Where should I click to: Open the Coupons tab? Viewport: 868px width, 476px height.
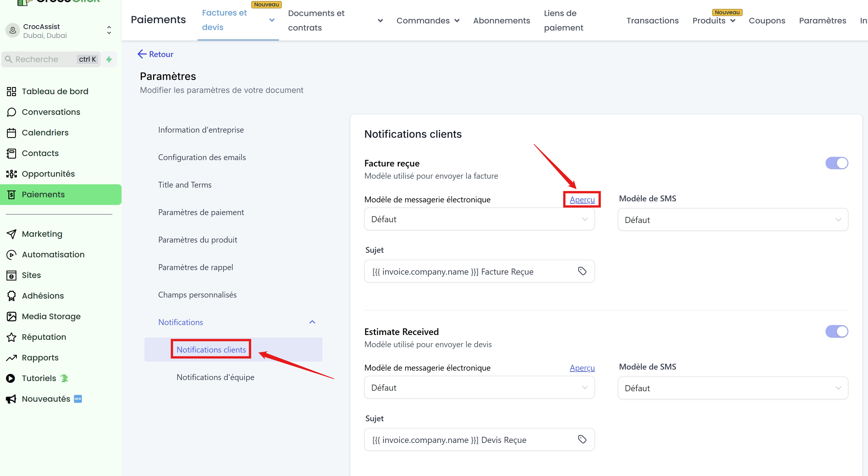767,21
